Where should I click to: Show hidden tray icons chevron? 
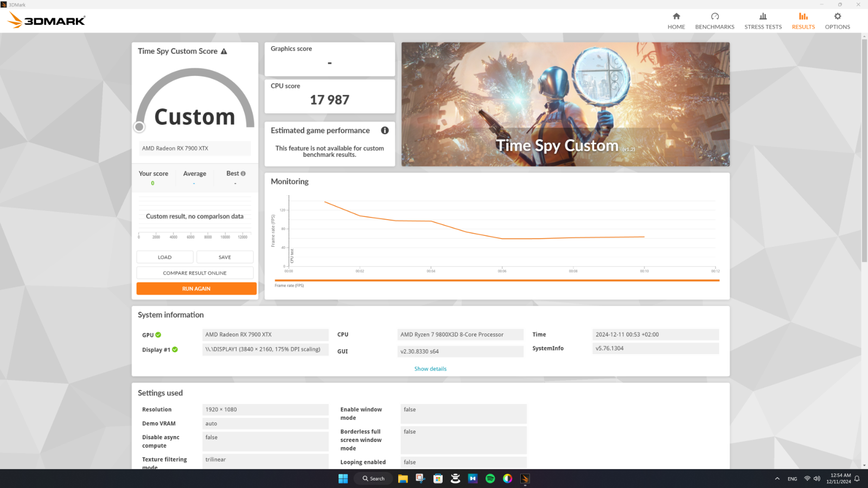pos(777,478)
